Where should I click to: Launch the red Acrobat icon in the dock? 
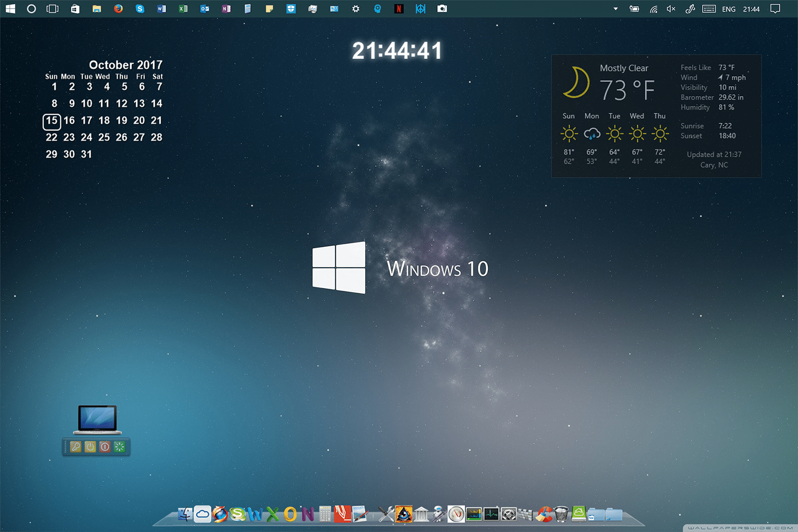[343, 514]
